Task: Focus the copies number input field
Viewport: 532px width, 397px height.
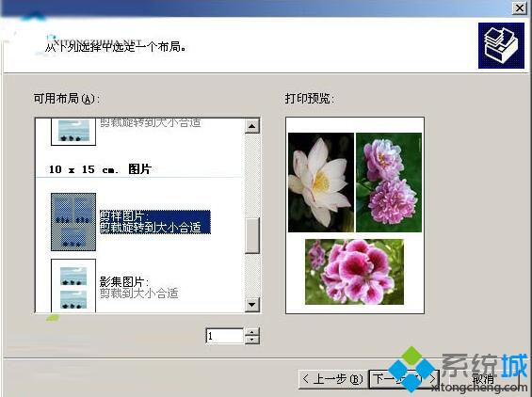Action: [x=225, y=336]
